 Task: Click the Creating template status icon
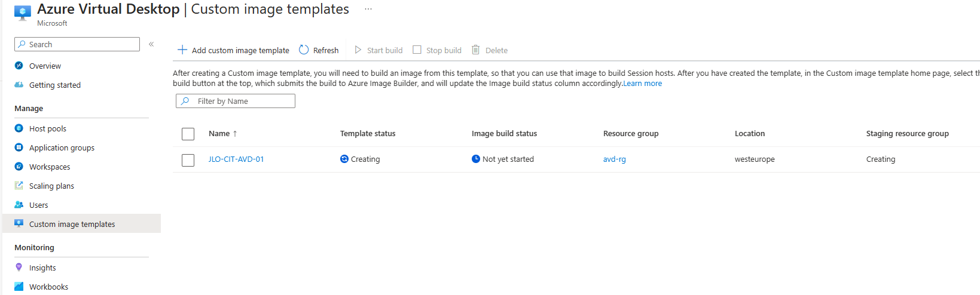pyautogui.click(x=344, y=159)
